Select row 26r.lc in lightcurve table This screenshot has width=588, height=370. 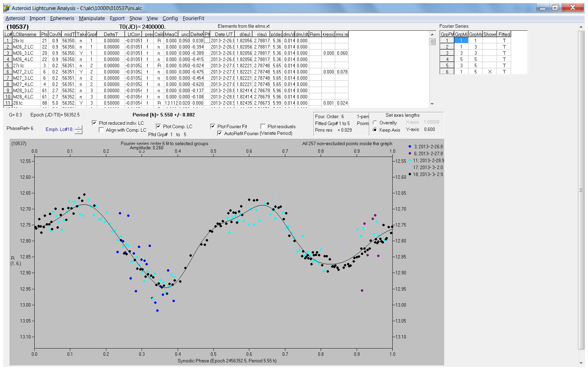tap(176, 41)
